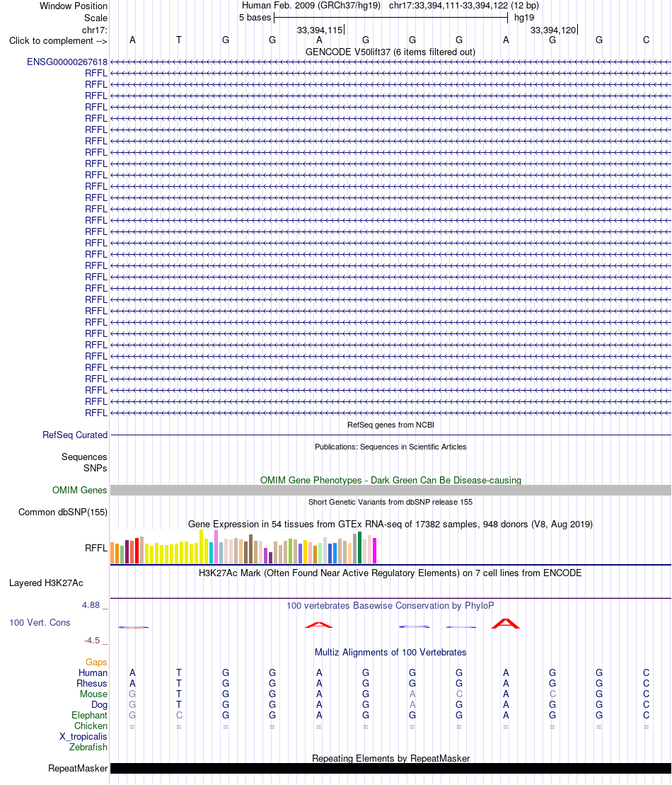672x785 pixels.
Task: Click 'Multiz Alignments of 100 Vertebrates' title
Action: [x=390, y=653]
